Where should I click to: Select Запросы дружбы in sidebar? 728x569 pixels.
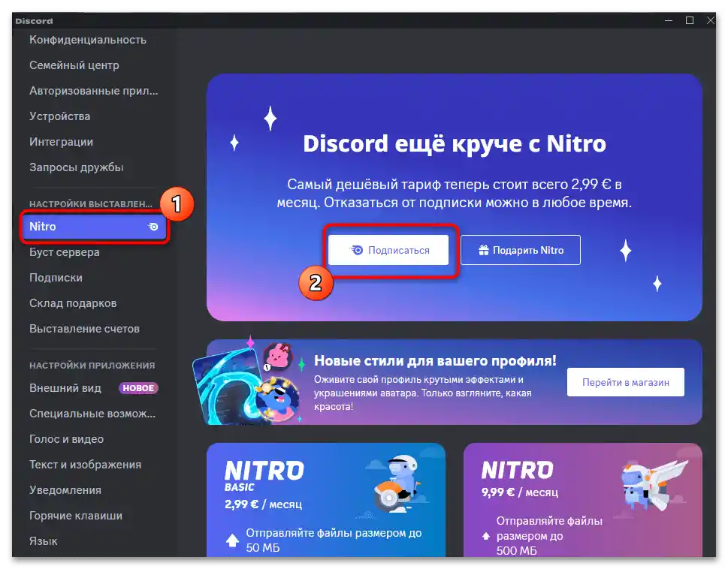tap(76, 167)
